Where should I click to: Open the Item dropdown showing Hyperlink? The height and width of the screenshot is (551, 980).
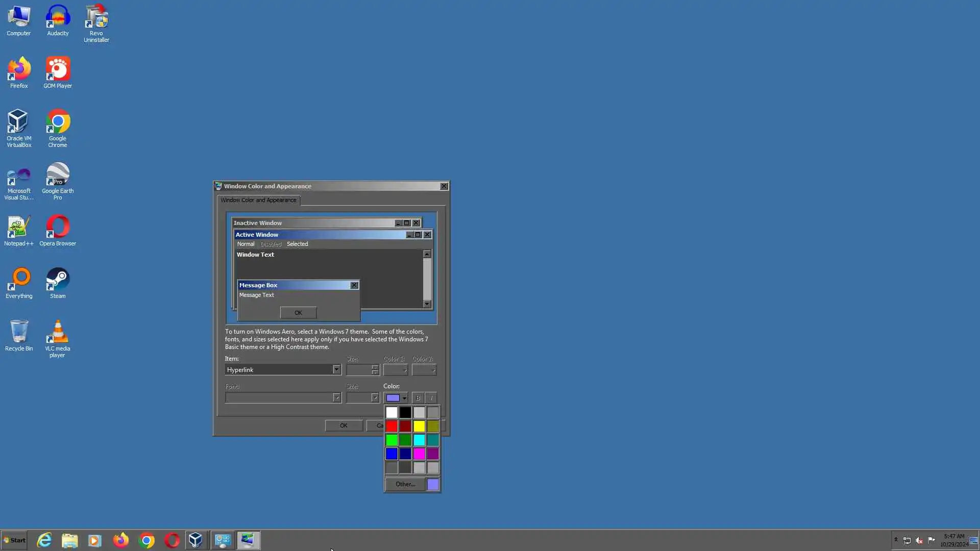point(336,370)
